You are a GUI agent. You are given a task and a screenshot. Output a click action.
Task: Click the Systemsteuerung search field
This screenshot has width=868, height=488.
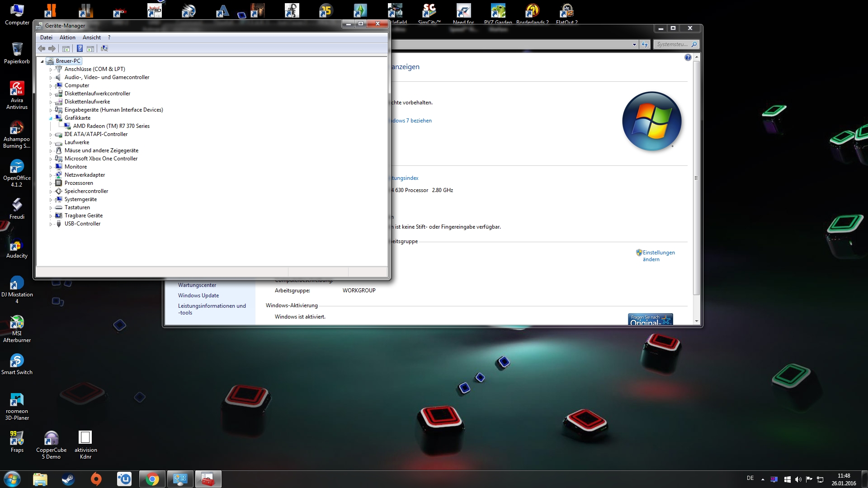pyautogui.click(x=672, y=44)
